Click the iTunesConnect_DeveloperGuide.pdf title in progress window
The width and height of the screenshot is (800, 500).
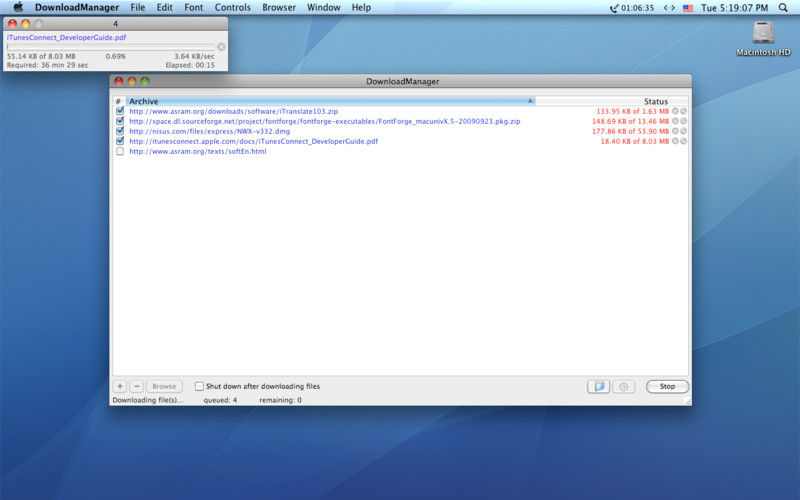66,37
